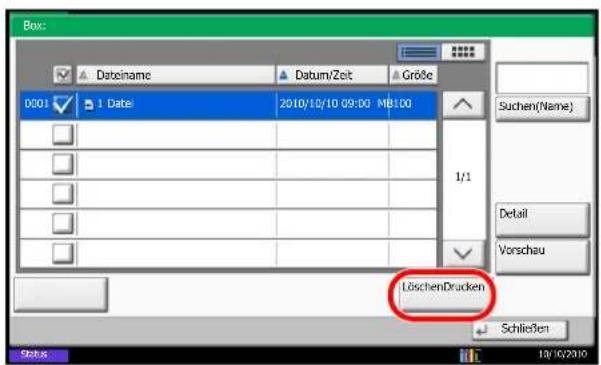Click the date 10/10/2010 in status bar
This screenshot has height=365, width=601.
click(562, 354)
